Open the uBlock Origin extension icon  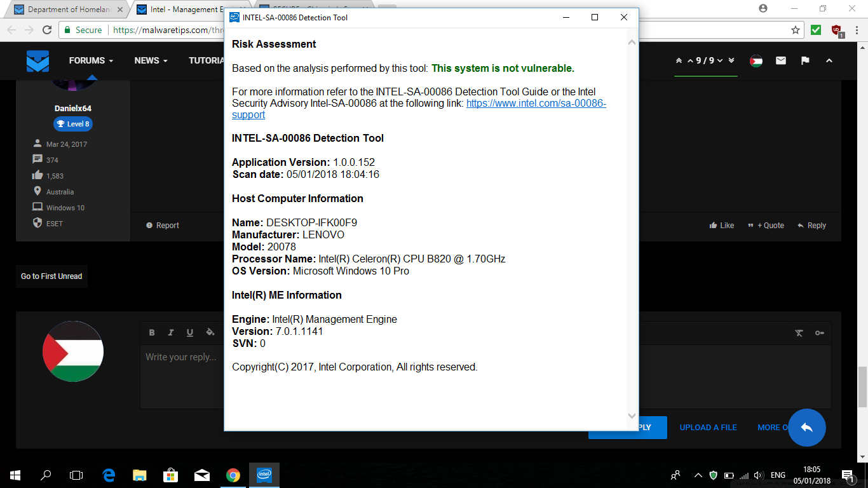837,30
